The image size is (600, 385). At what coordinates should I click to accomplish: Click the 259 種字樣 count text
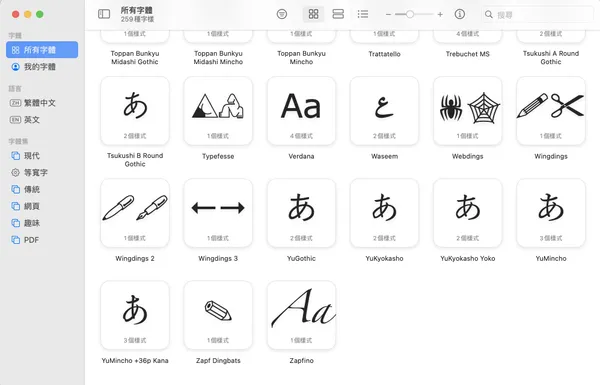[x=137, y=19]
